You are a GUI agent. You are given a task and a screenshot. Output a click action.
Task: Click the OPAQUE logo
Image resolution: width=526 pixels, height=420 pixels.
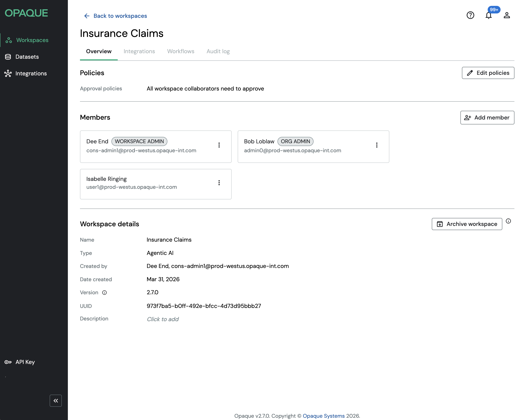pos(26,13)
